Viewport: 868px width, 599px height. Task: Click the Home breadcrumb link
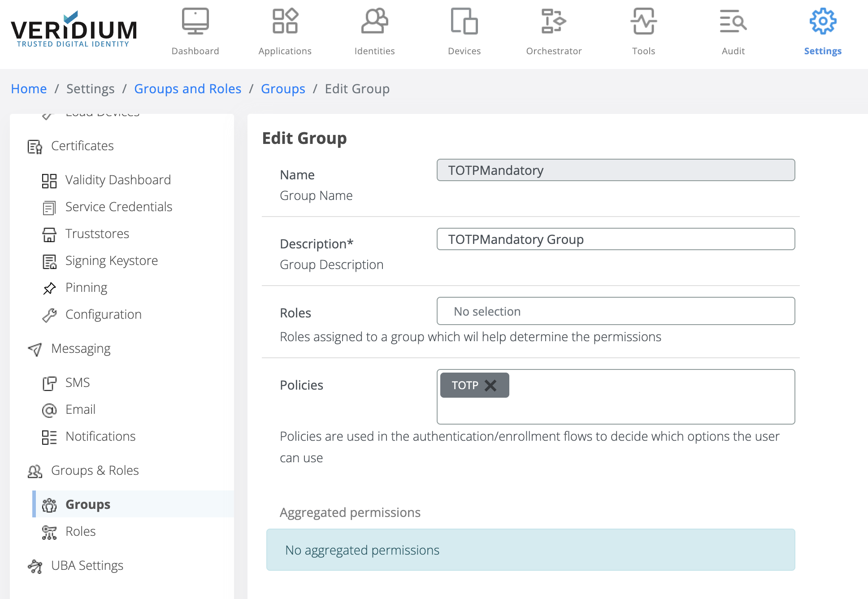[29, 89]
